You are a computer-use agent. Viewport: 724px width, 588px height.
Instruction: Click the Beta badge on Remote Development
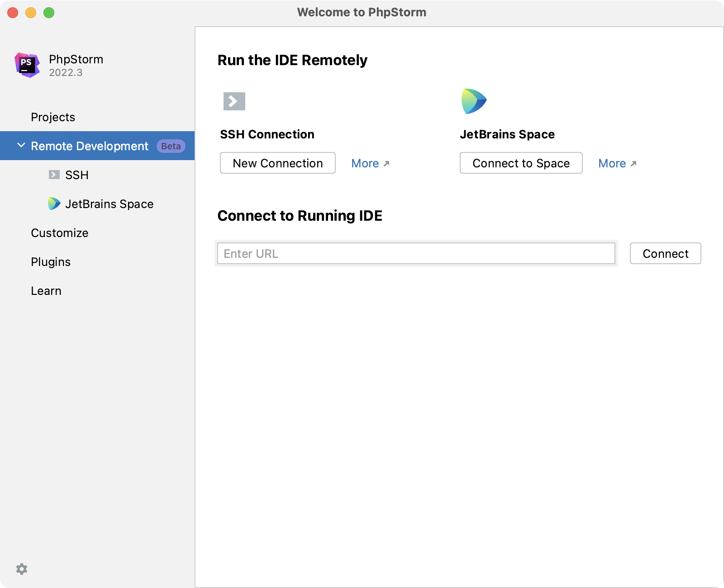tap(171, 146)
